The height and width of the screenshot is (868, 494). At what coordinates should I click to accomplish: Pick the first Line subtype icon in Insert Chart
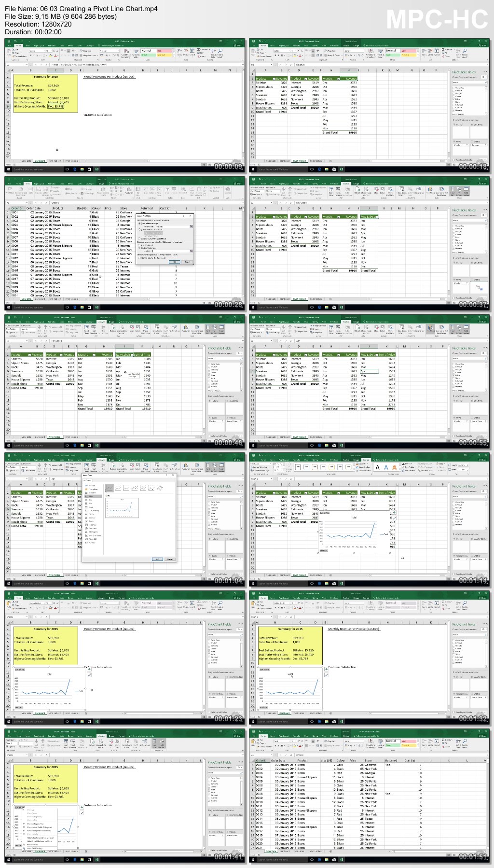tap(110, 488)
